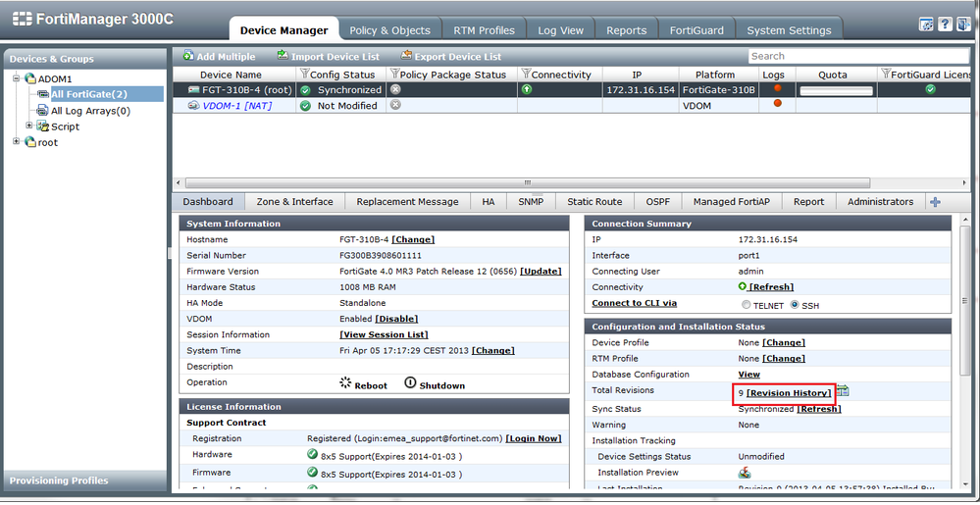Select All Log Arrays(0) in tree
Viewport: 980px width, 505px height.
(x=90, y=111)
